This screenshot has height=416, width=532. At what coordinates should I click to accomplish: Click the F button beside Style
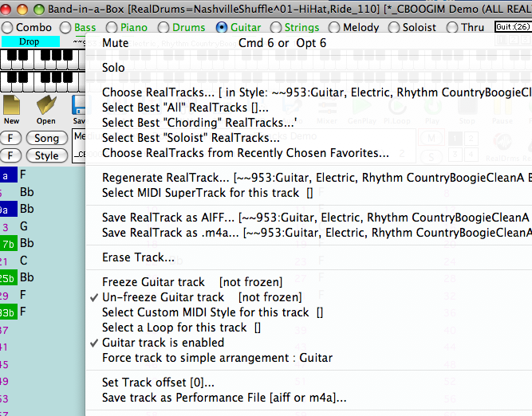(10, 155)
